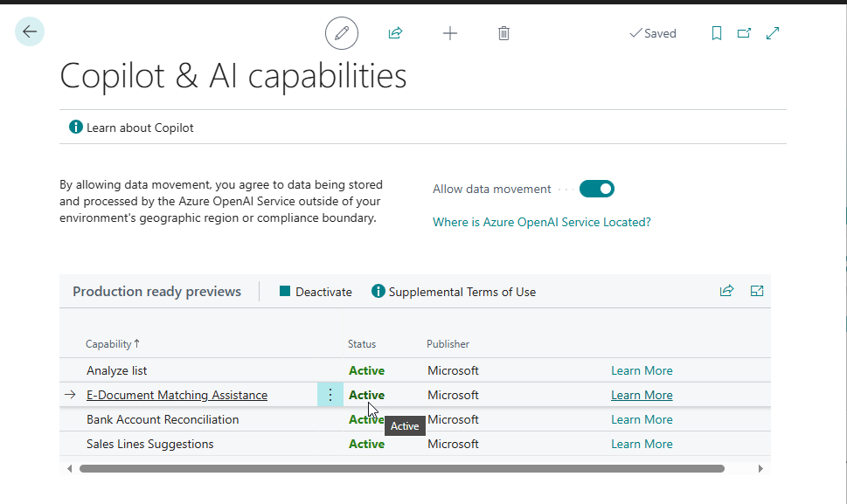Sort by Capability column header
Viewport: 847px width, 504px height.
pos(113,344)
